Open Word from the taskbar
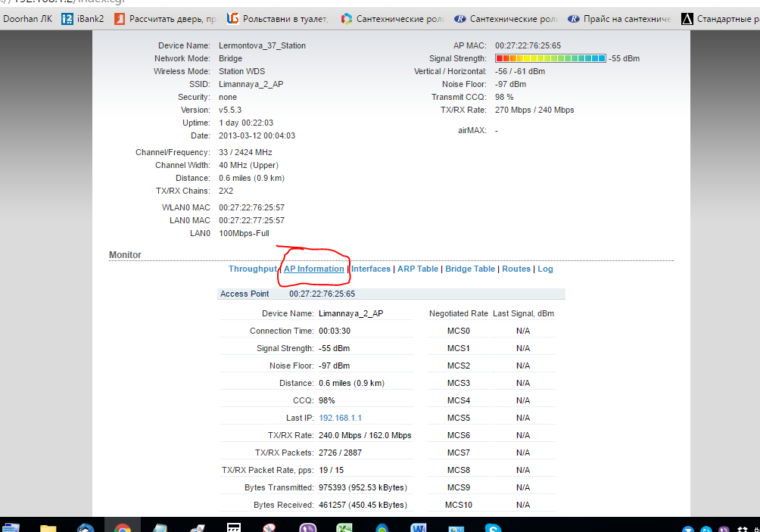The height and width of the screenshot is (532, 760). 419,527
